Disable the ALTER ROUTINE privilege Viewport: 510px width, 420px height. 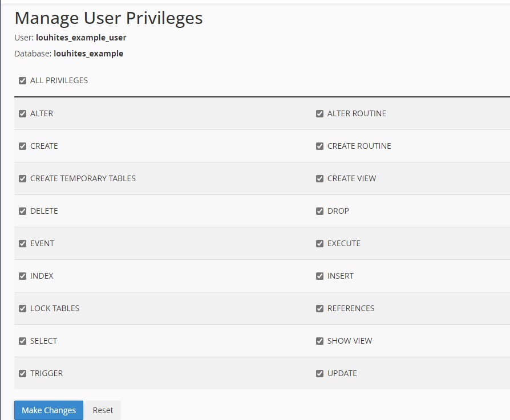click(x=320, y=114)
